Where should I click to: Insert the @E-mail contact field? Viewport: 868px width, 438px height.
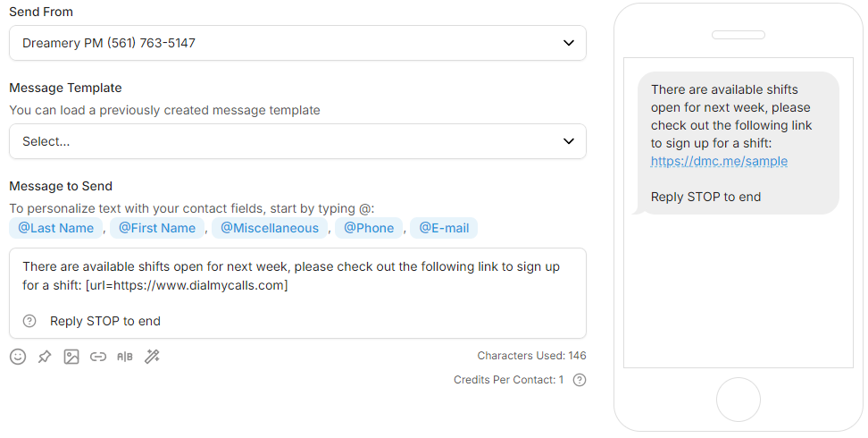click(x=444, y=228)
